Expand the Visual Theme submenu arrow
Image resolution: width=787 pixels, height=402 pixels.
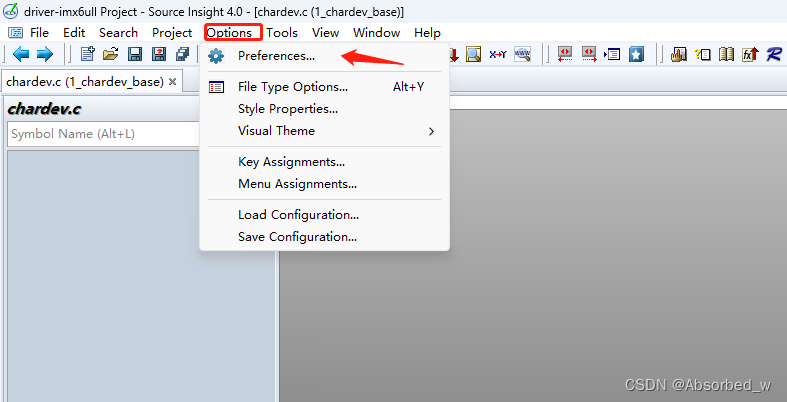431,131
